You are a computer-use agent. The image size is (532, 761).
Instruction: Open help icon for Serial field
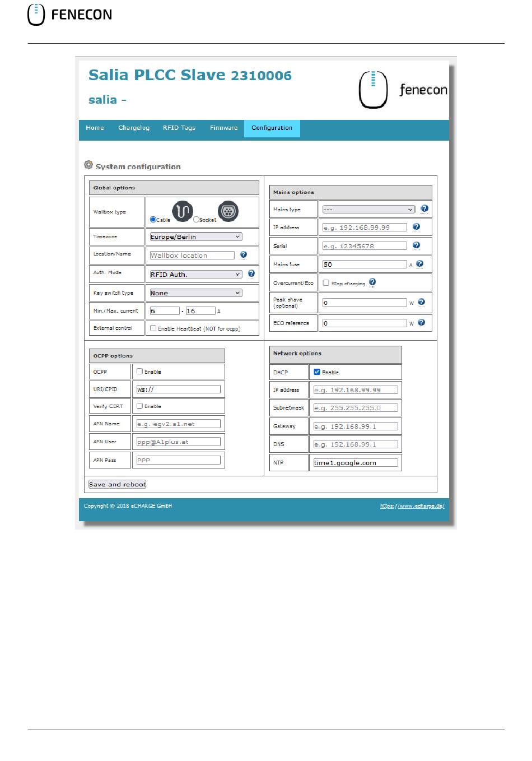click(x=416, y=245)
